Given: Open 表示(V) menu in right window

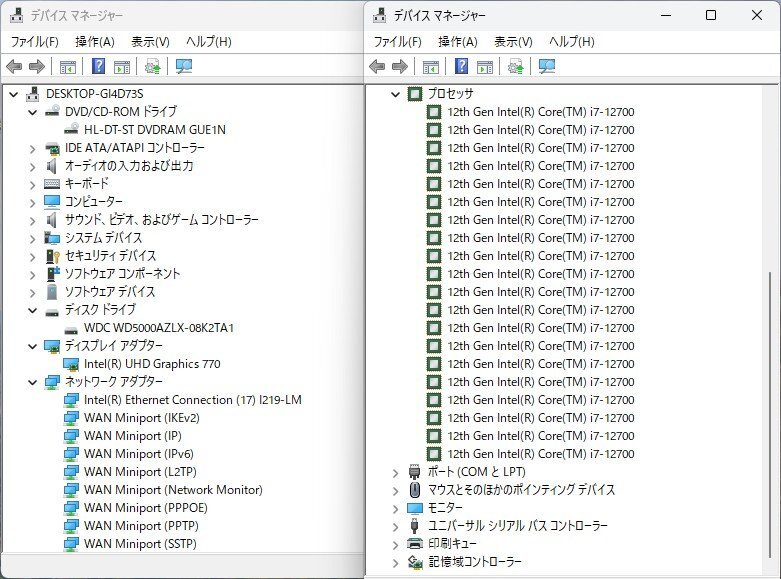Looking at the screenshot, I should [x=514, y=42].
